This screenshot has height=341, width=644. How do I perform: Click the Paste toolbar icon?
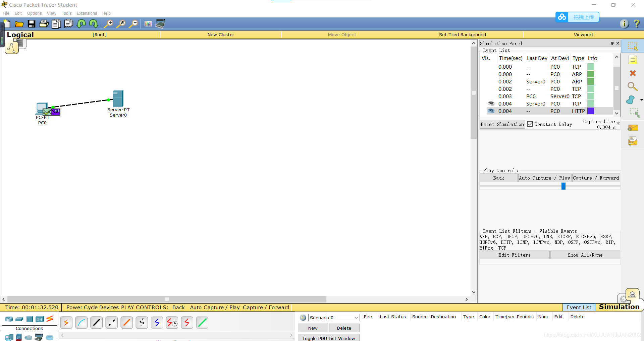point(69,24)
